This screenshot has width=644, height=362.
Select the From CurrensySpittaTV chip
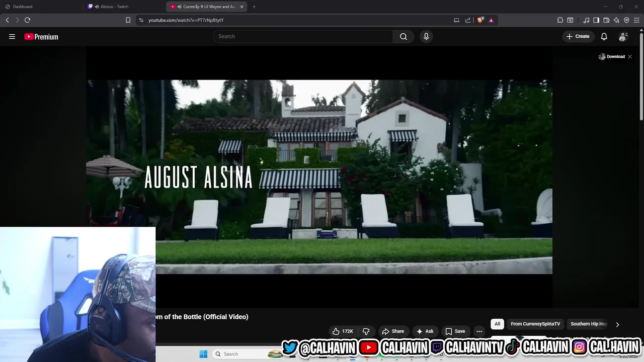point(535,324)
